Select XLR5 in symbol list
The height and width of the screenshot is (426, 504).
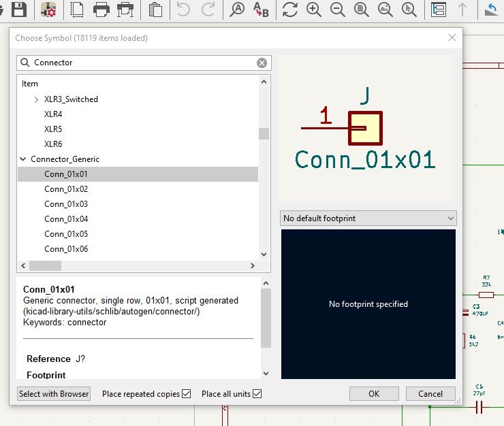(53, 129)
